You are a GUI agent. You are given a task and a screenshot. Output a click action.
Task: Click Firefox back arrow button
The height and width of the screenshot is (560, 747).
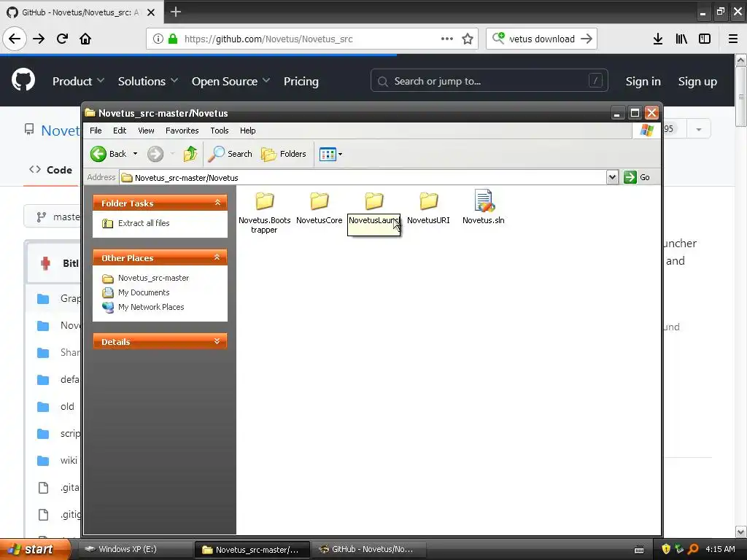[15, 39]
